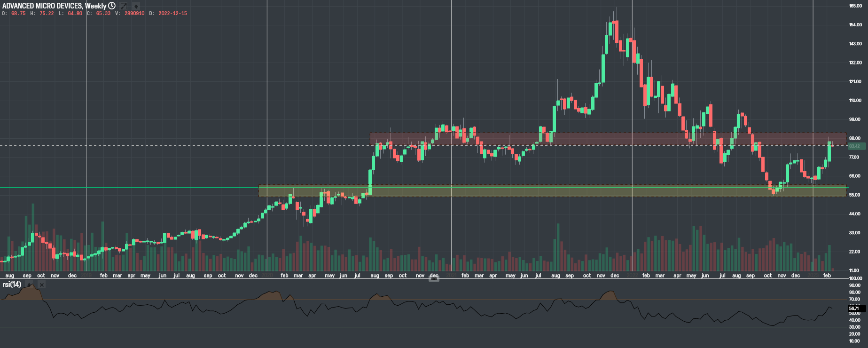Expand the chart to fullscreen
Screen dimensions: 868x348
coord(124,6)
